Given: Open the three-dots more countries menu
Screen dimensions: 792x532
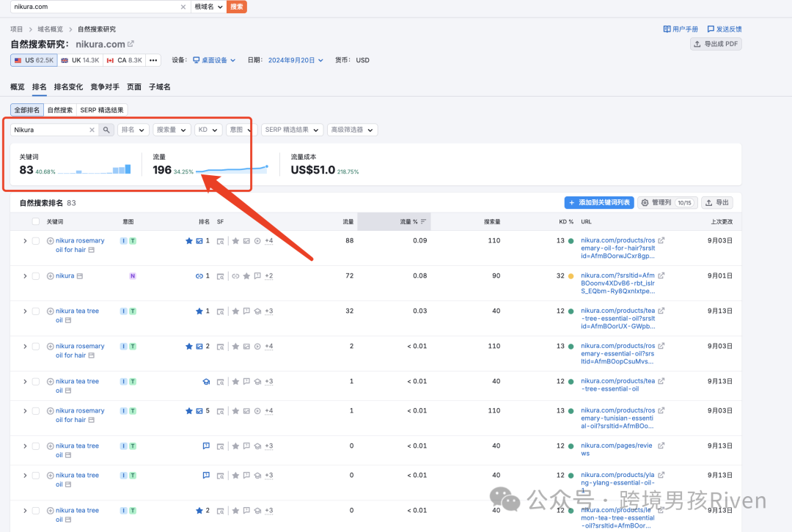Looking at the screenshot, I should (x=153, y=60).
